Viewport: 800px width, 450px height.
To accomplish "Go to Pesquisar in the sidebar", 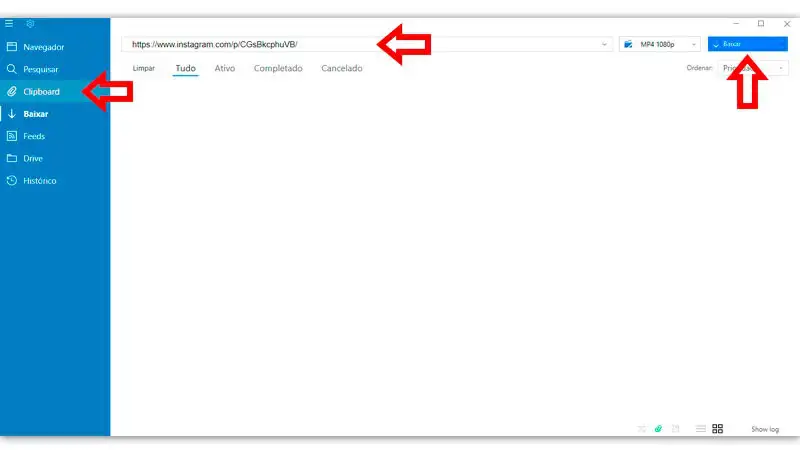I will tap(55, 69).
